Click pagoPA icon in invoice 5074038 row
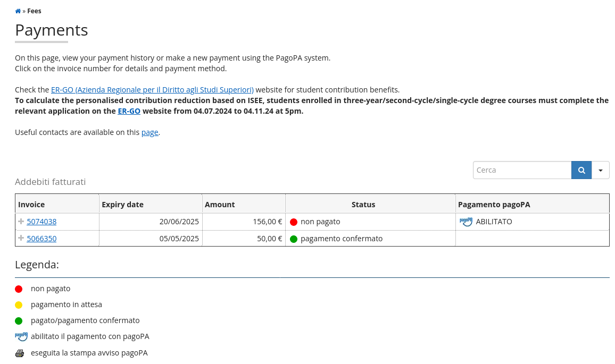Screen dimensions: 615x364 466,222
